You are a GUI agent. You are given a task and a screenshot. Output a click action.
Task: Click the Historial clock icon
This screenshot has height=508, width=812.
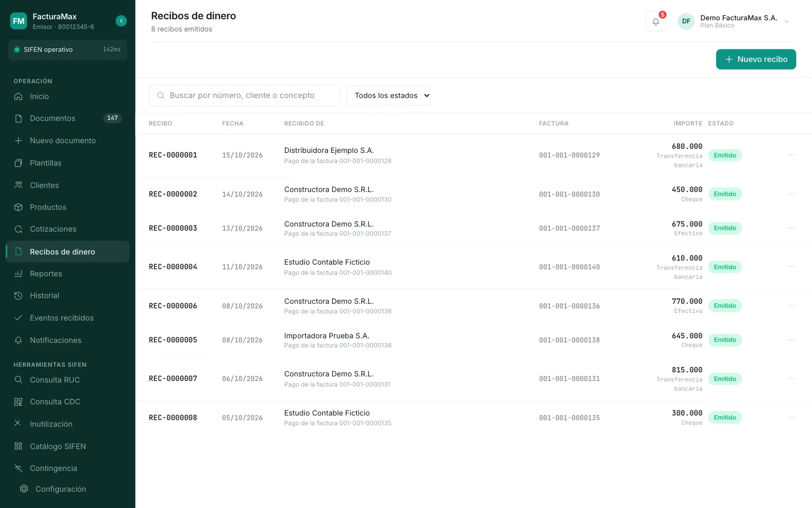[x=18, y=296]
